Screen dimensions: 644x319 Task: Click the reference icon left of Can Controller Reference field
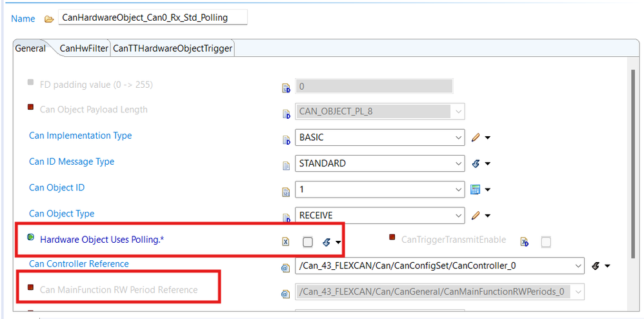click(x=286, y=266)
